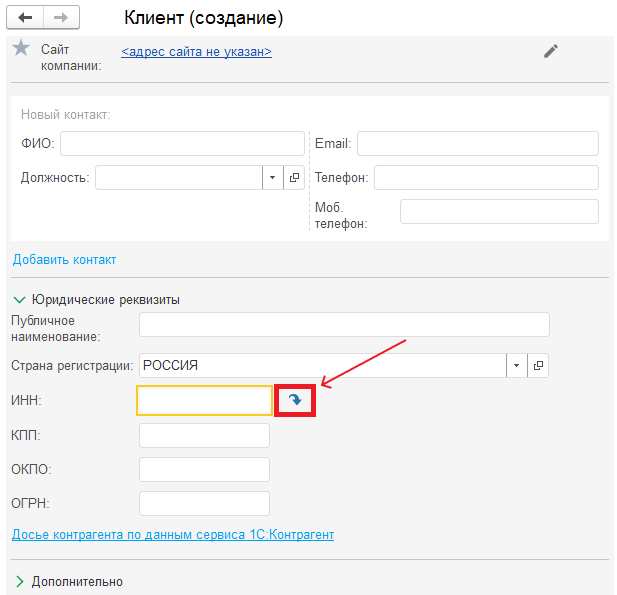Click the pencil edit icon for website

(x=551, y=51)
